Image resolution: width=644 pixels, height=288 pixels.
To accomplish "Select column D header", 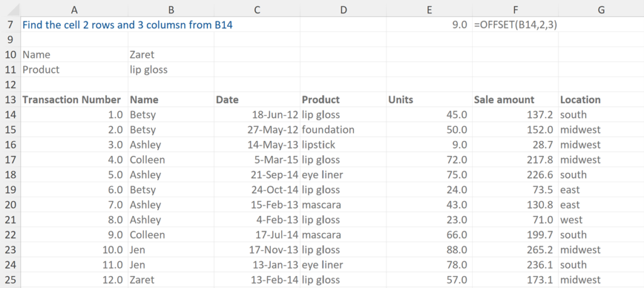I will (x=343, y=9).
